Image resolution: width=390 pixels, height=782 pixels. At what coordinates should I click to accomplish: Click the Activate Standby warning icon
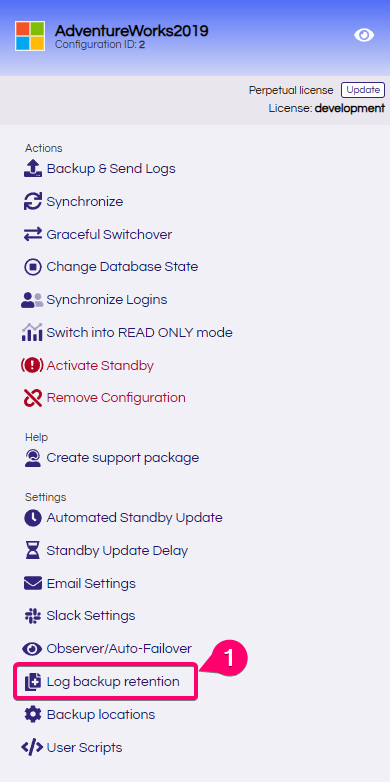point(33,366)
